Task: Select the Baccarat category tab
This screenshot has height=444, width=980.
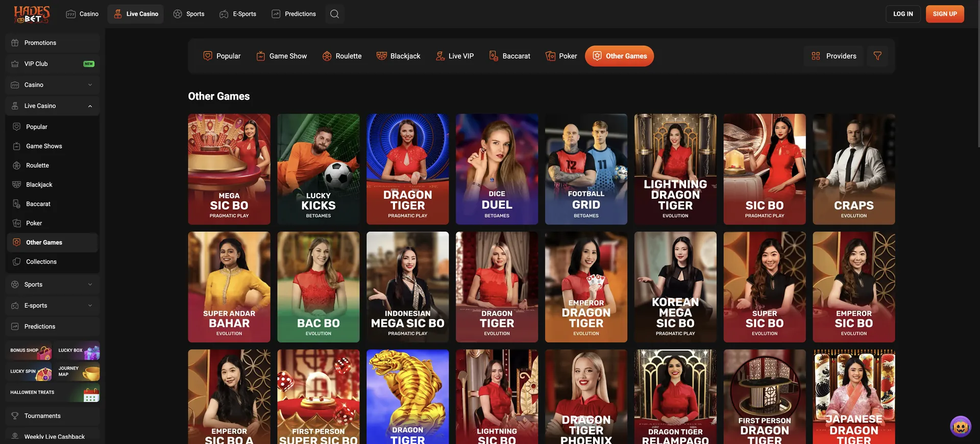Action: point(510,56)
